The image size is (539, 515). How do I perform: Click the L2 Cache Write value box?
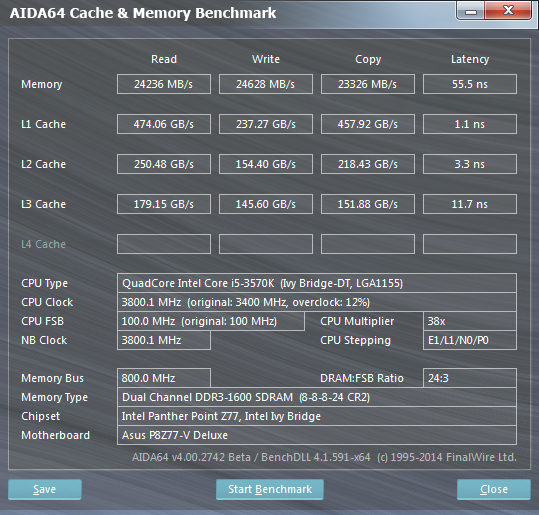point(266,164)
